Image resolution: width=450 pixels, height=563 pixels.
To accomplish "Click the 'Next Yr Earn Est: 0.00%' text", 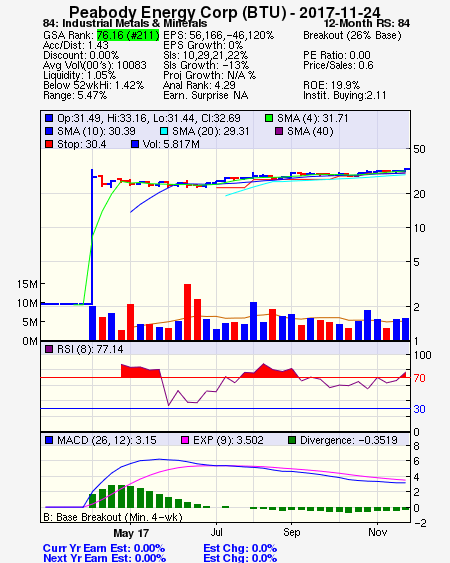I will pos(105,558).
